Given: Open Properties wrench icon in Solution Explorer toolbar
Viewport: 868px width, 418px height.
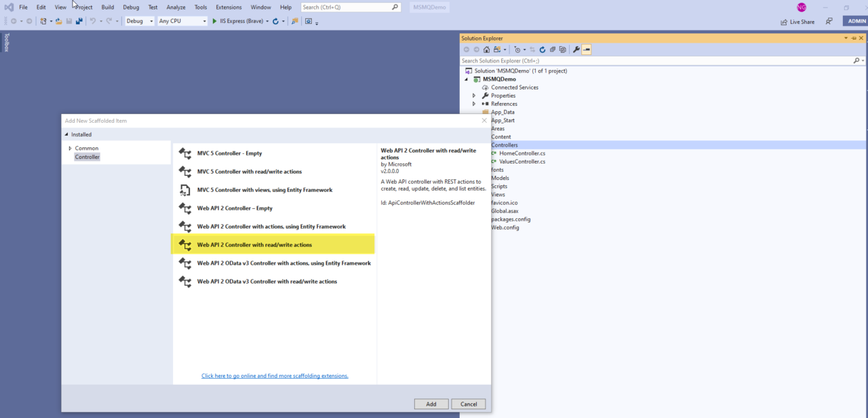Looking at the screenshot, I should (576, 50).
